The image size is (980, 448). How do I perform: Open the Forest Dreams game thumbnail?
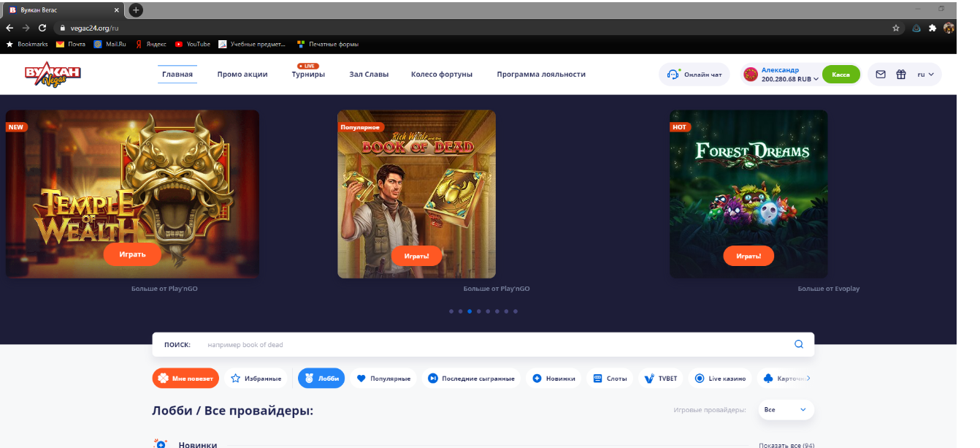tap(749, 194)
